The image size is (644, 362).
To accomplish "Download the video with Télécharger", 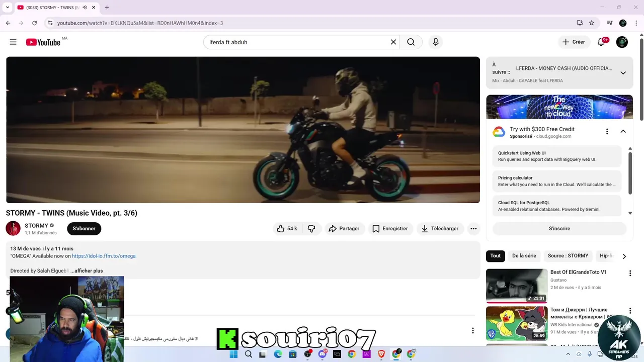I will [x=440, y=229].
